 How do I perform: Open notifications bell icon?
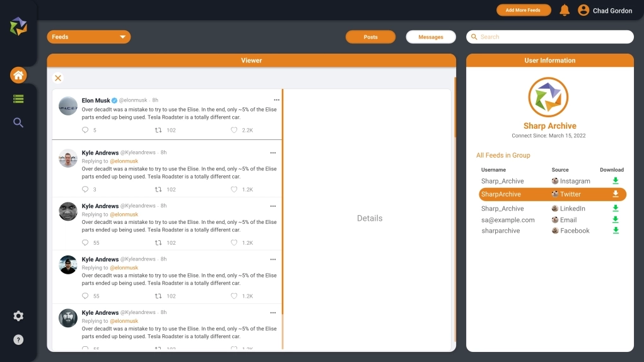(x=565, y=10)
